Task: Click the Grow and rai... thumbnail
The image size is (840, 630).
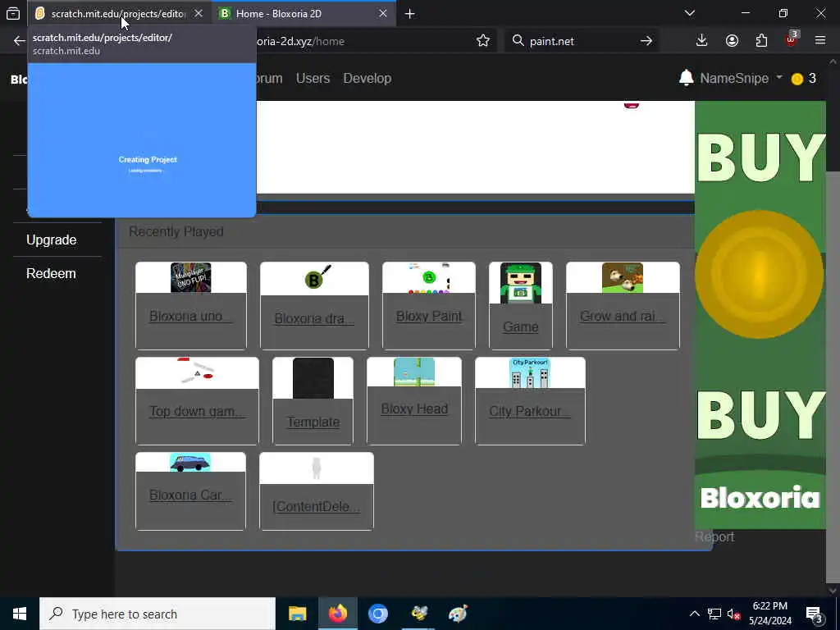Action: (623, 277)
